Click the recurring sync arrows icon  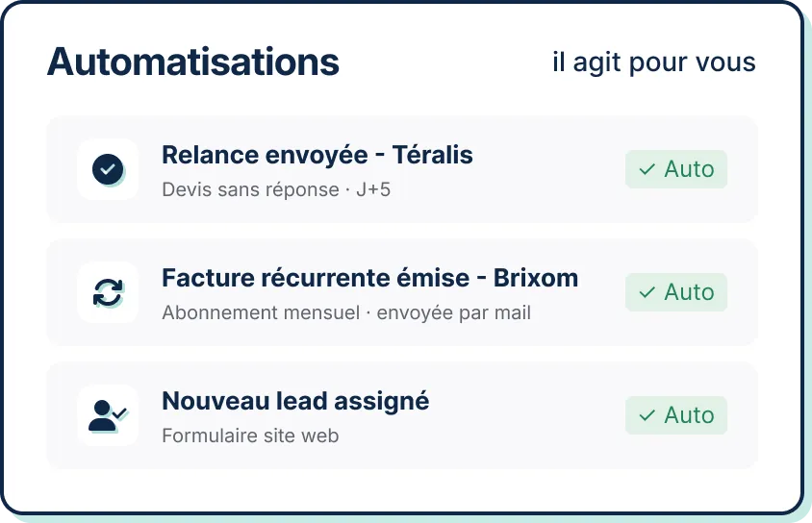tap(108, 292)
